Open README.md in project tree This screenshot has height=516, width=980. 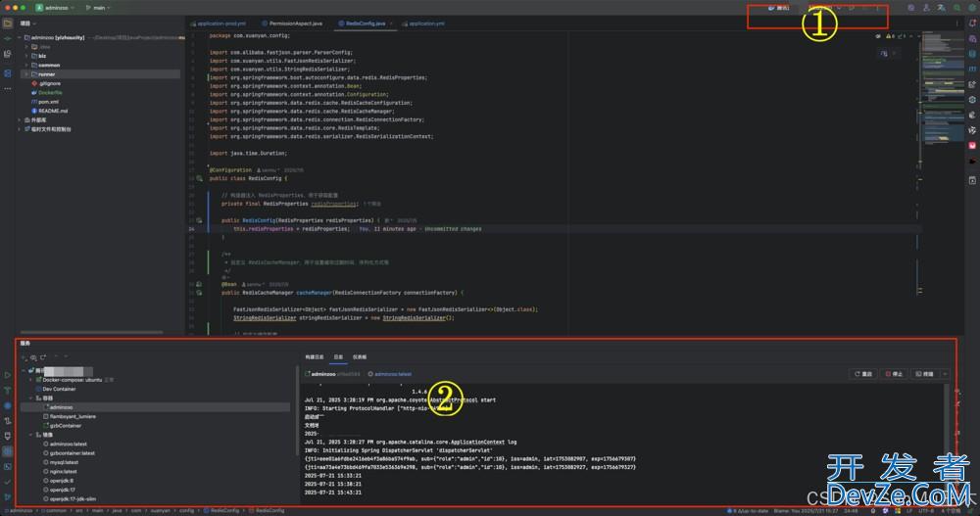[49, 111]
